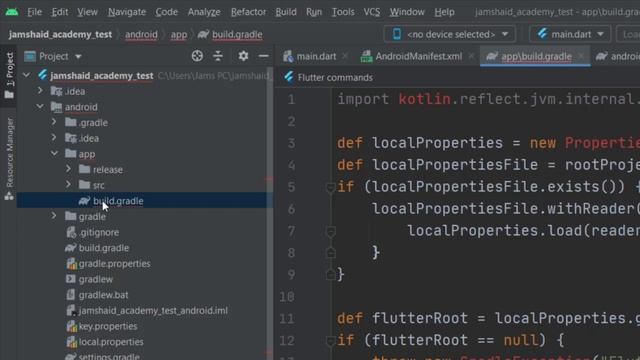The width and height of the screenshot is (640, 360).
Task: Open the Edit menu
Action: (x=60, y=12)
